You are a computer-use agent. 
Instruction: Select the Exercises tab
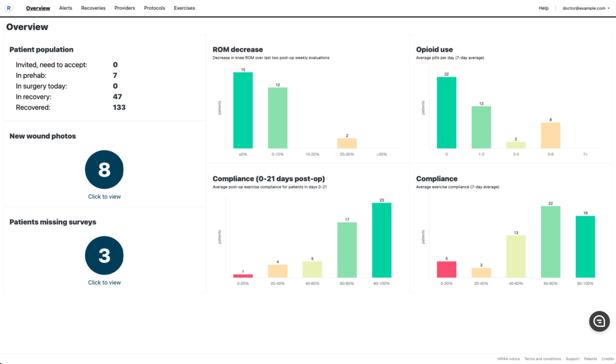pos(184,8)
